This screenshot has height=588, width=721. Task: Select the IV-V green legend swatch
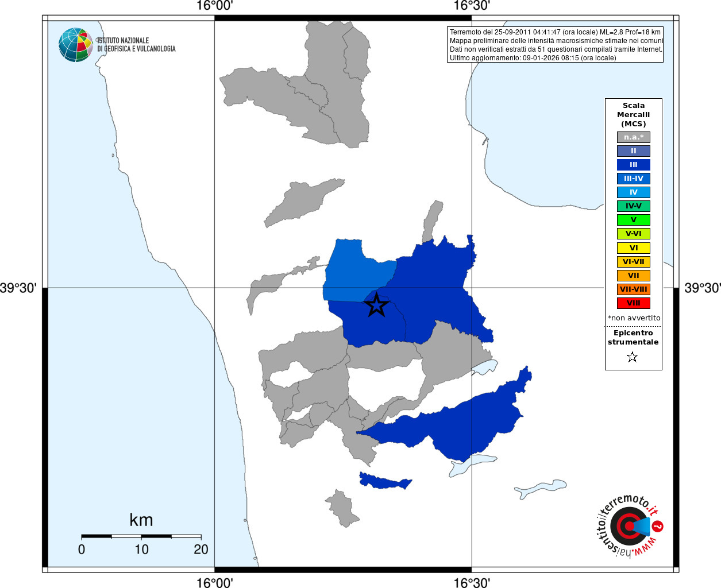(x=634, y=206)
